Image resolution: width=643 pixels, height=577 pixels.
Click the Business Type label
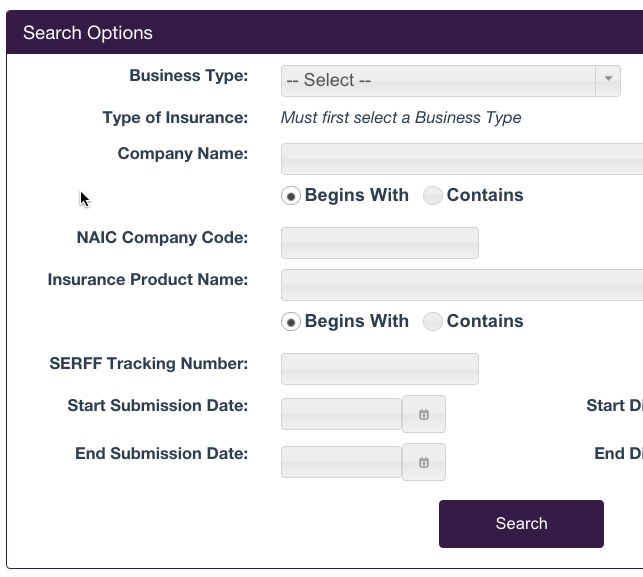[x=188, y=76]
